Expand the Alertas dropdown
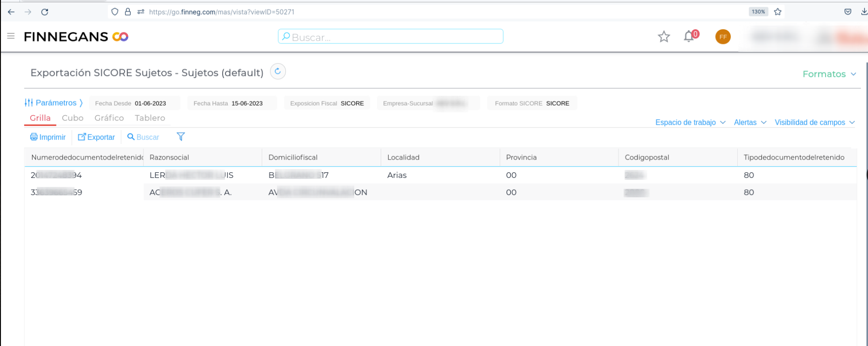The height and width of the screenshot is (346, 868). pos(750,122)
